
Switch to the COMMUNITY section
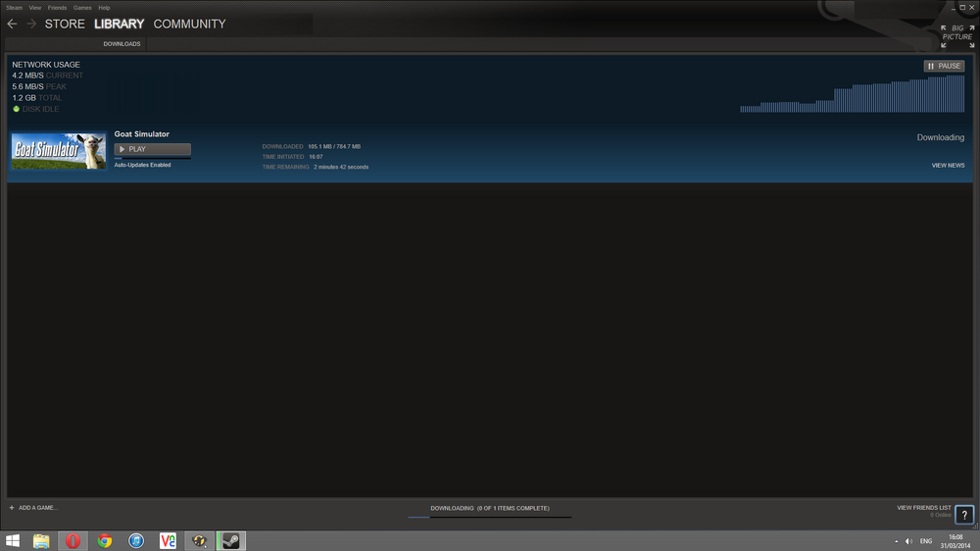[189, 24]
